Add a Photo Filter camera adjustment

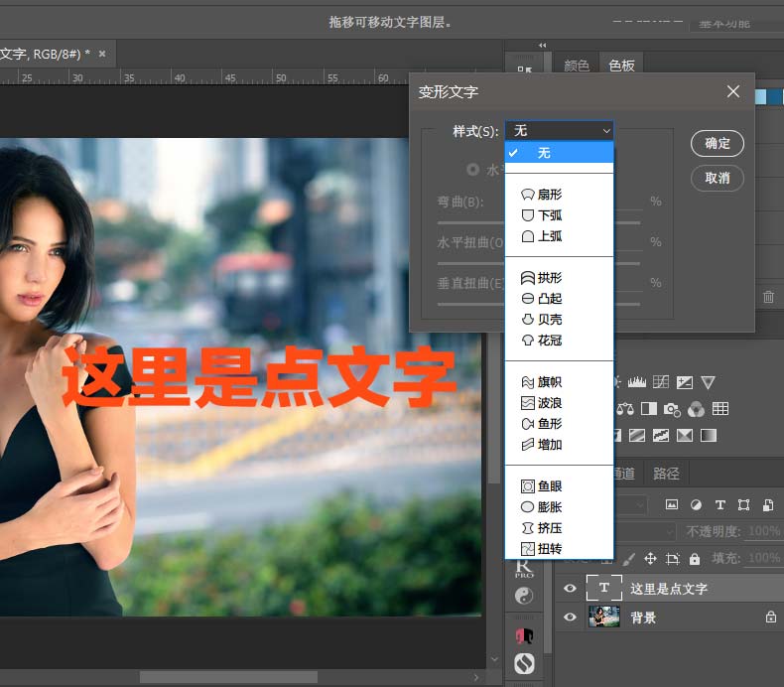coord(672,408)
